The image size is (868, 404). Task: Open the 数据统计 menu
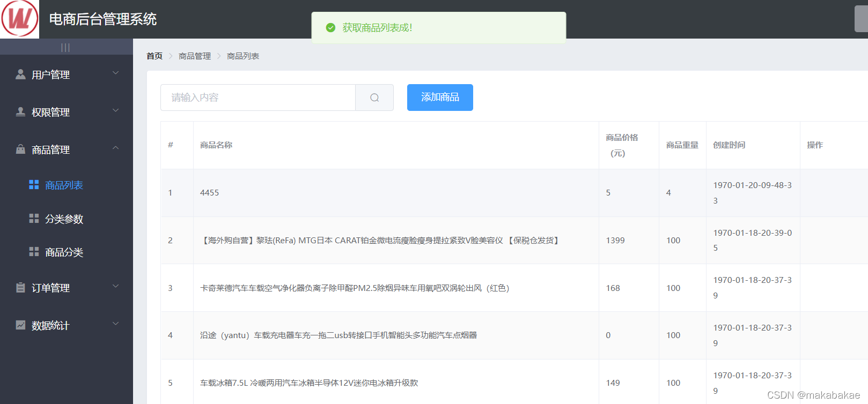pos(67,325)
